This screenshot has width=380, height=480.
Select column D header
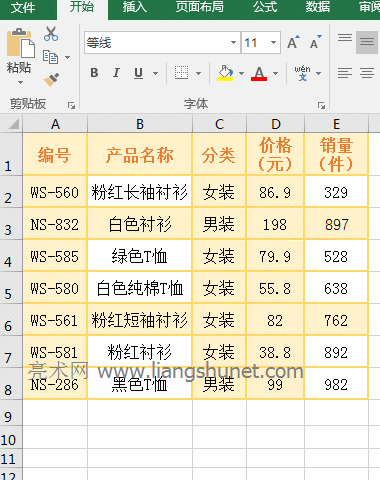tap(275, 124)
